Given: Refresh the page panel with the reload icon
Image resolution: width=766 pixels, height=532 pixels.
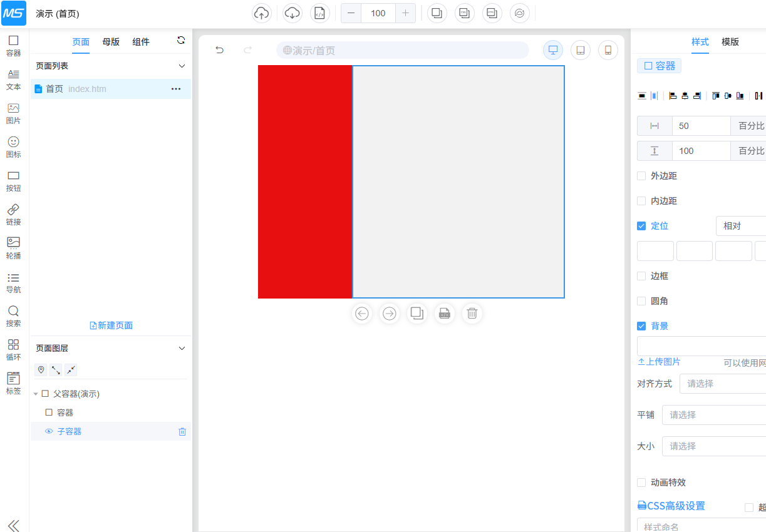Looking at the screenshot, I should pyautogui.click(x=181, y=41).
